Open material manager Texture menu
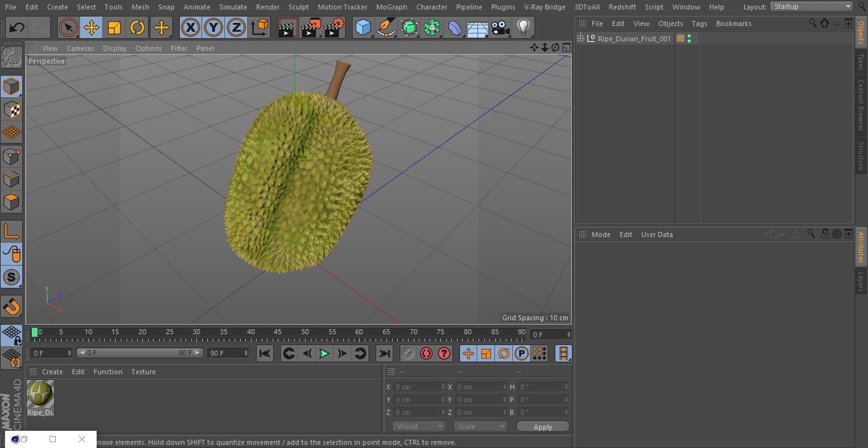 (144, 372)
